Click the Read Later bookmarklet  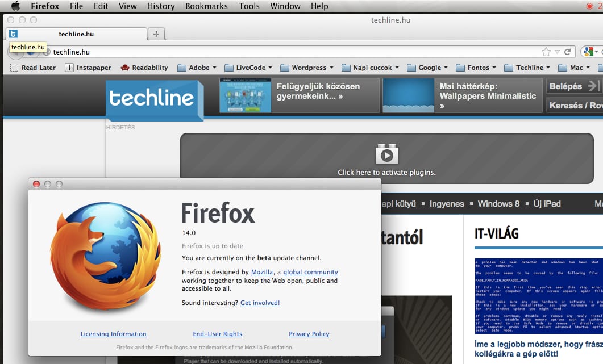[x=33, y=68]
